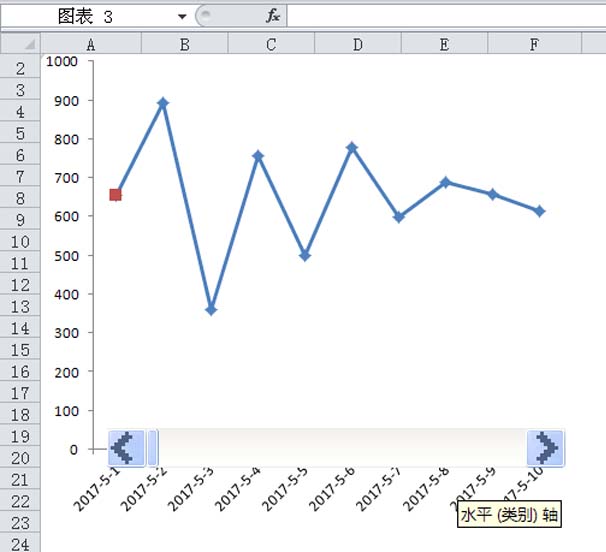Click the scrollbar right arrow button
606x552 pixels.
546,447
